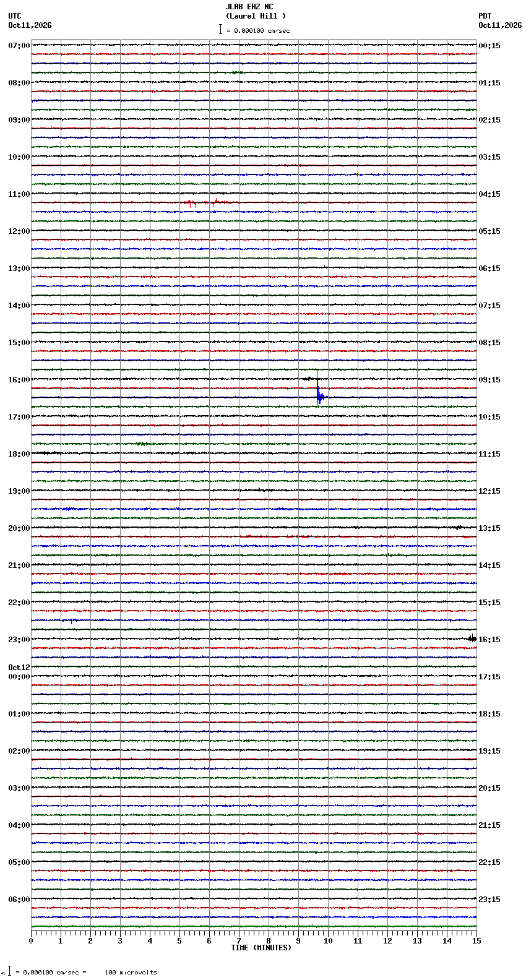
Task: Select the '01:00' UTC time label
Action: click(19, 714)
